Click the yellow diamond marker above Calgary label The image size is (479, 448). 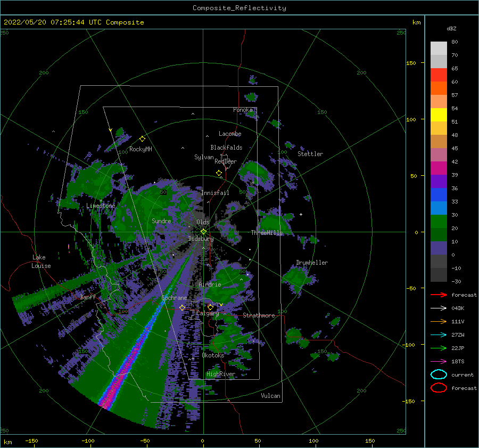(210, 307)
